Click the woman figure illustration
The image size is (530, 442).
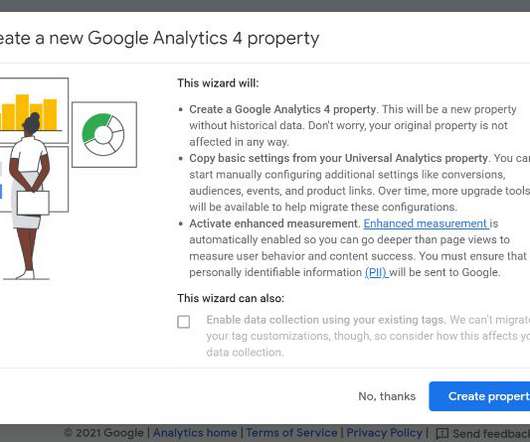pyautogui.click(x=28, y=196)
